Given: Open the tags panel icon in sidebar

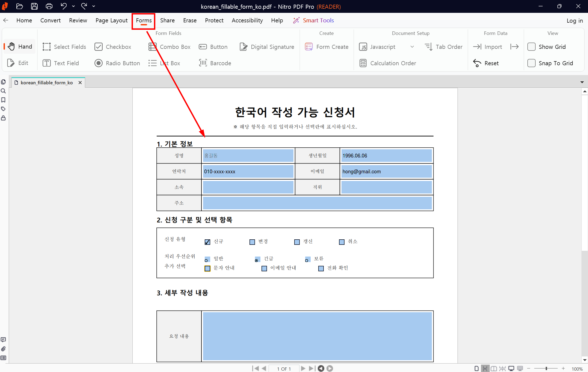Looking at the screenshot, I should (x=3, y=109).
